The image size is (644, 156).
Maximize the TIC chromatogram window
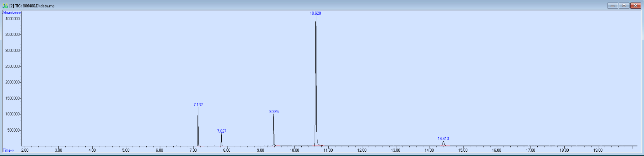[x=624, y=6]
